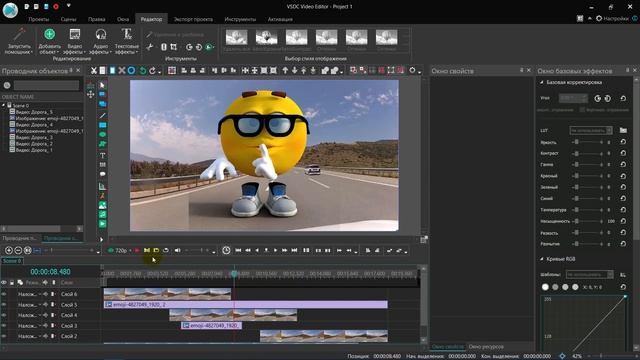The height and width of the screenshot is (360, 640).
Task: Select the rectangle shape tool
Action: coord(102,125)
